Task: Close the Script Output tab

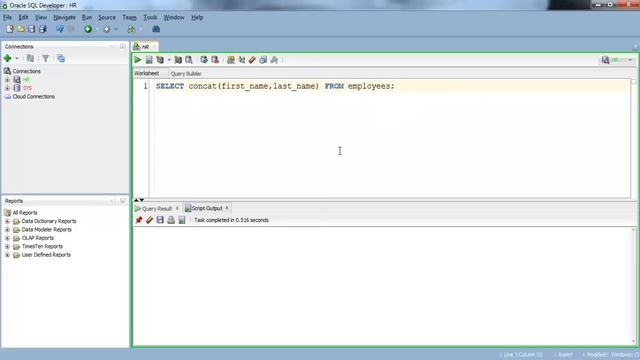Action: [x=227, y=208]
